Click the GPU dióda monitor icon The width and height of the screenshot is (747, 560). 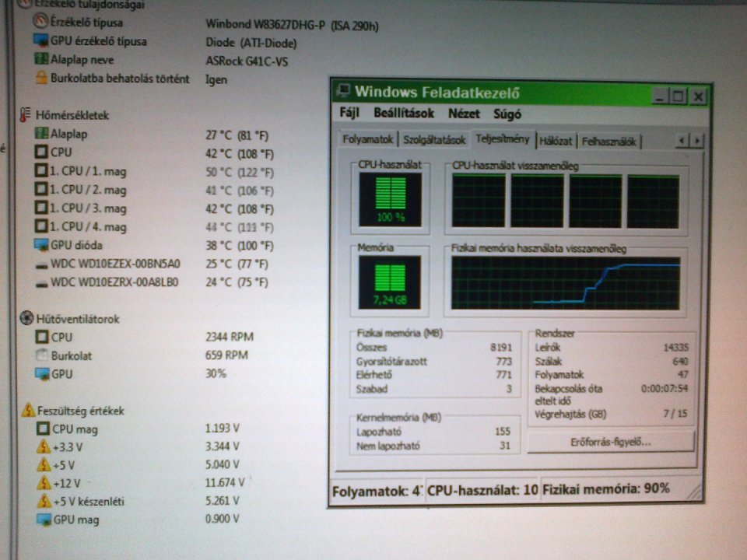41,245
